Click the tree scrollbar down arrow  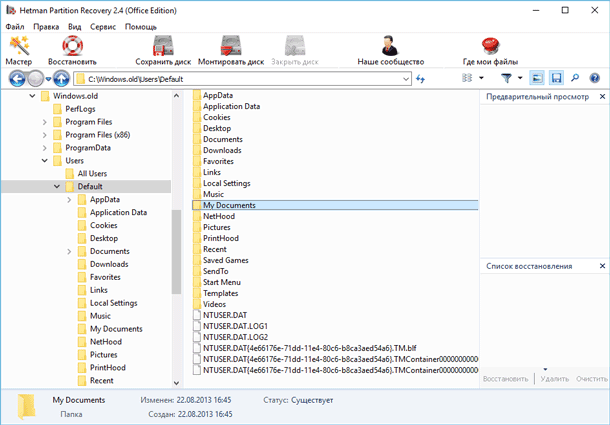tap(177, 383)
